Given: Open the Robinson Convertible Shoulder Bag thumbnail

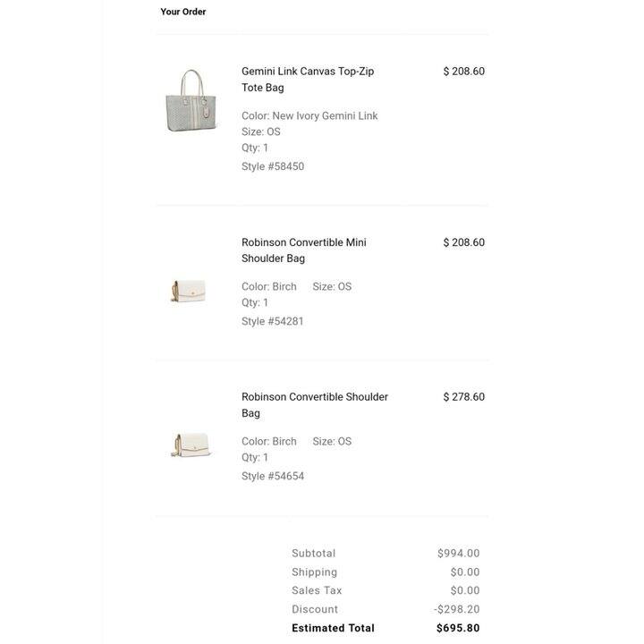Looking at the screenshot, I should pos(191,445).
